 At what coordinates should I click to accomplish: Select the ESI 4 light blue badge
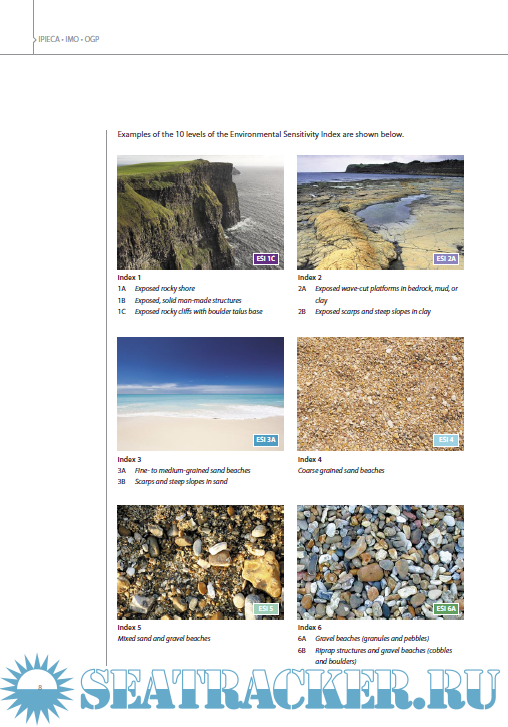(x=446, y=440)
